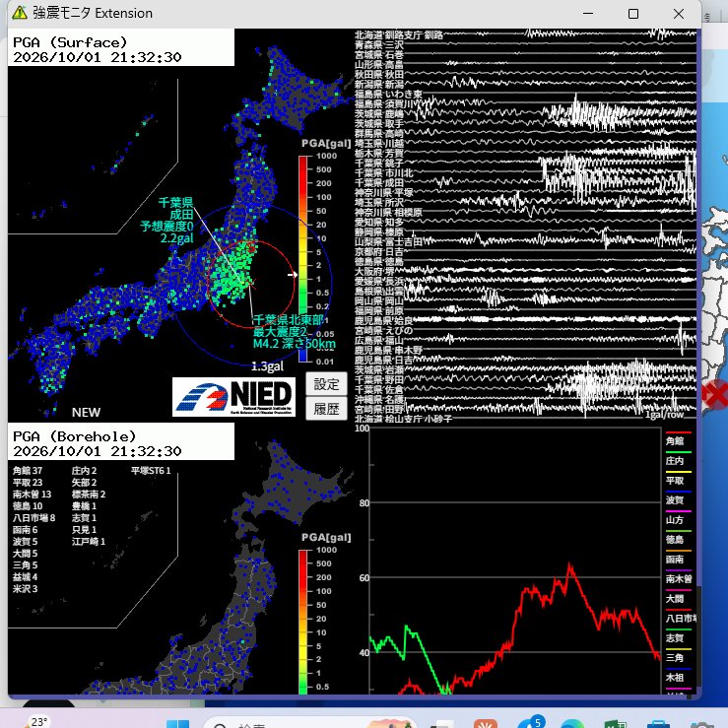
Task: Click '平塚ST6 1' in the ranking list
Action: coord(151,470)
